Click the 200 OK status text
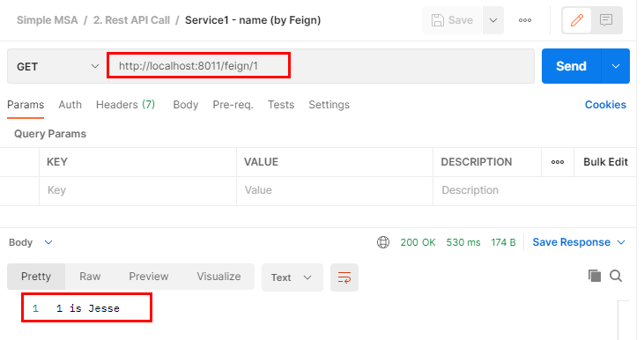 (418, 242)
